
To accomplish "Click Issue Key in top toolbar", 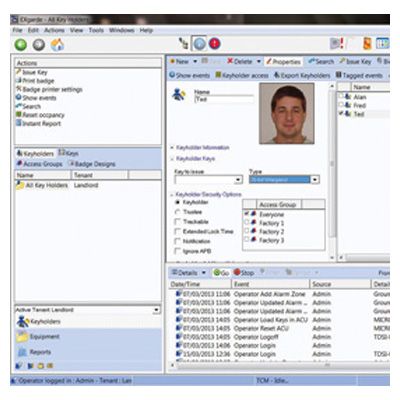I will [x=355, y=62].
